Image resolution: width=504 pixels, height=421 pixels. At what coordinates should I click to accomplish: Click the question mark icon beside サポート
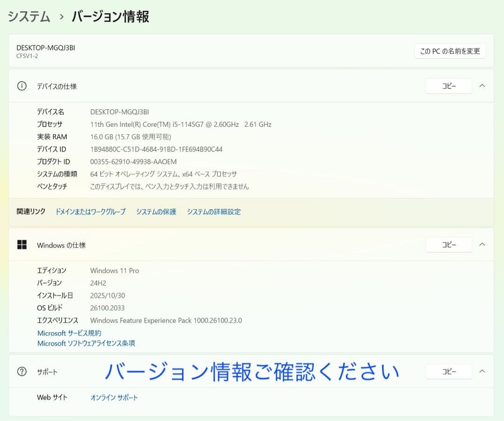coord(21,372)
